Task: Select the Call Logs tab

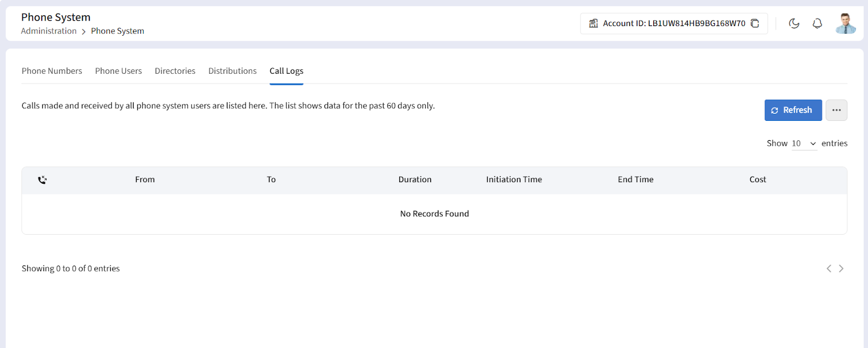Action: point(286,71)
